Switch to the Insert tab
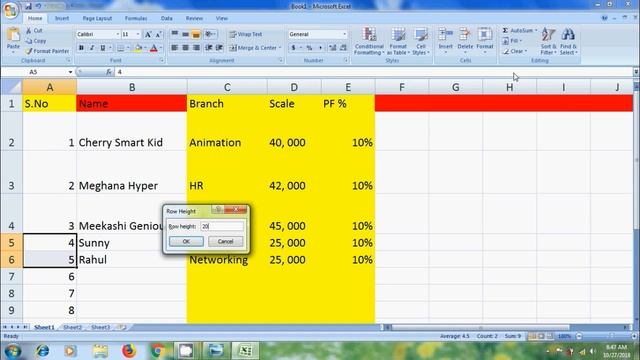Image resolution: width=640 pixels, height=360 pixels. tap(62, 18)
